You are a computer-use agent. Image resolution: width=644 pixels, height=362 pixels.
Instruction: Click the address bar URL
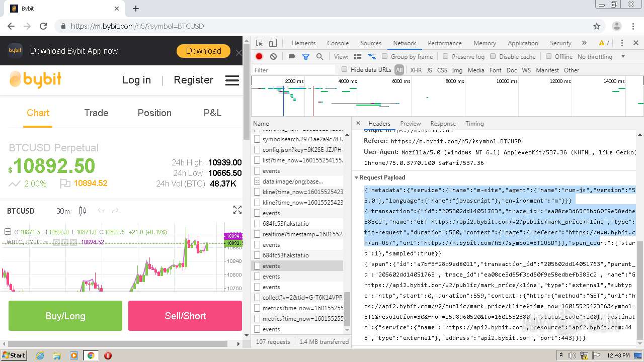[137, 26]
